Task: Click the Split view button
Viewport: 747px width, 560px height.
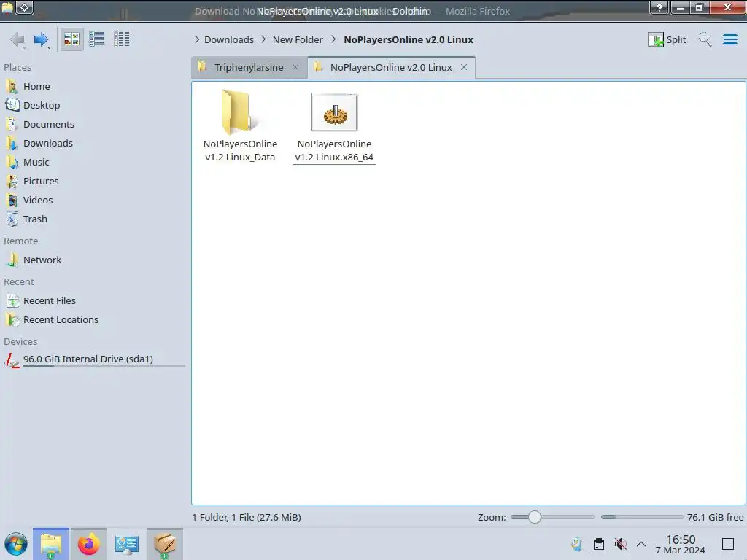Action: point(667,39)
